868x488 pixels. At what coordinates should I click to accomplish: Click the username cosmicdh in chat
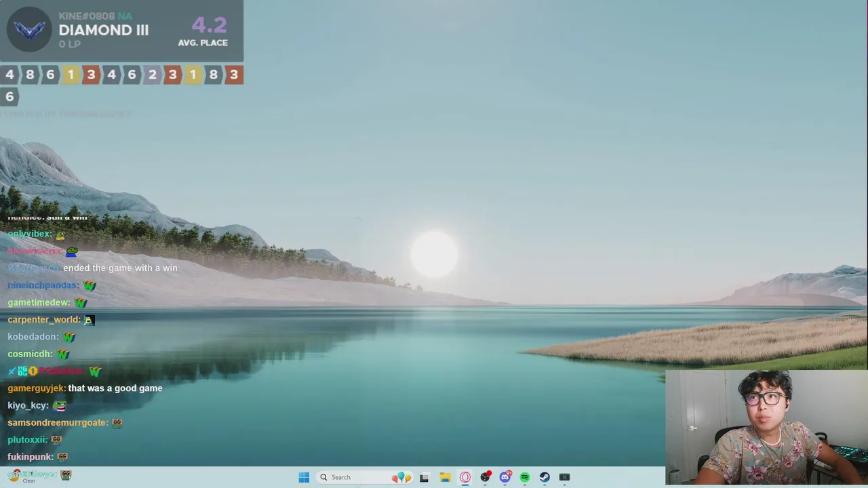point(31,354)
